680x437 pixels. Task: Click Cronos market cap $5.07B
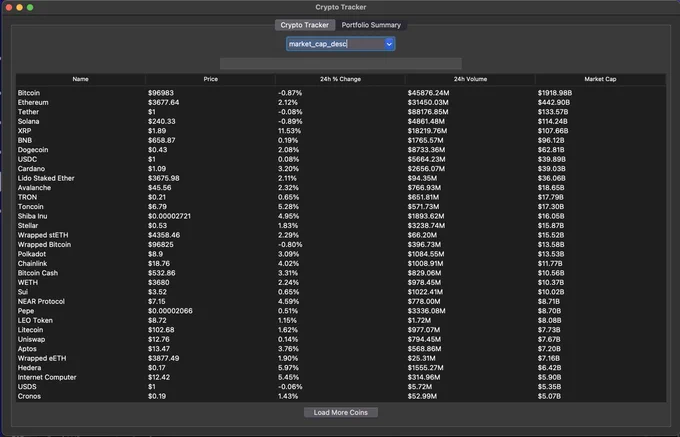(549, 396)
